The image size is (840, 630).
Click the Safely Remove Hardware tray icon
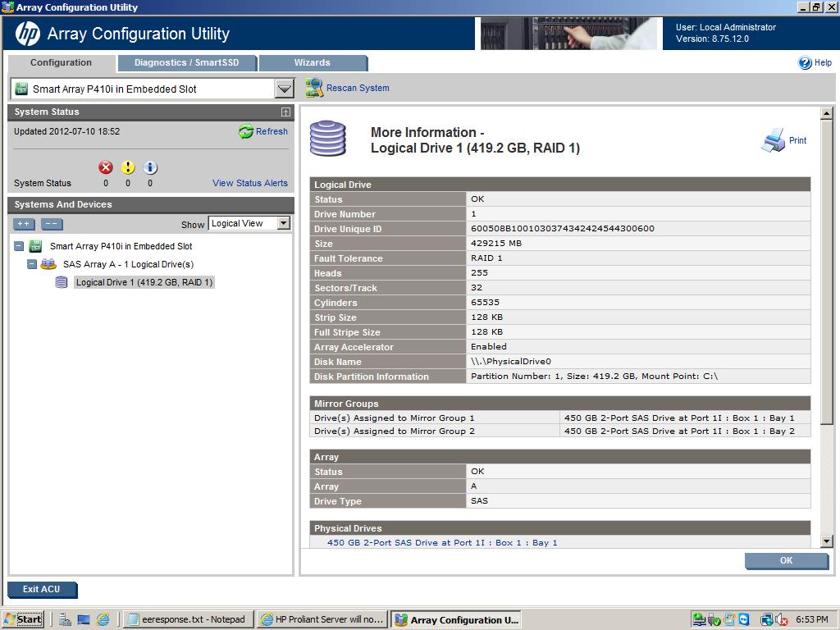coord(714,620)
